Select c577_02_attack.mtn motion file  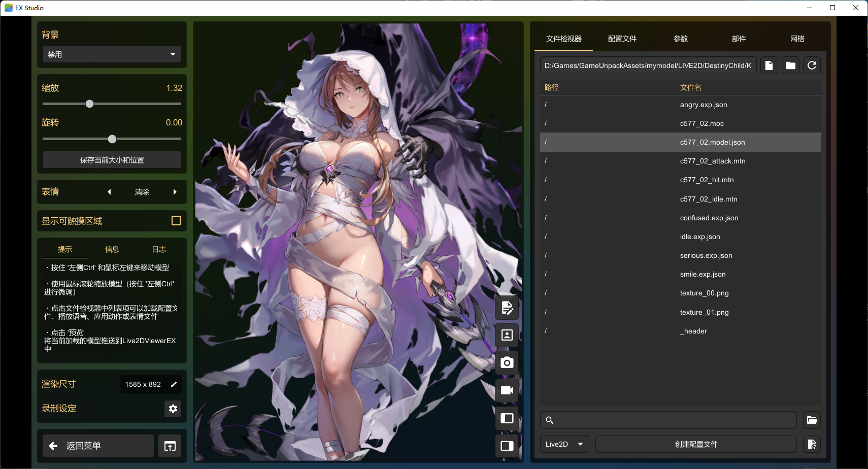tap(680, 161)
